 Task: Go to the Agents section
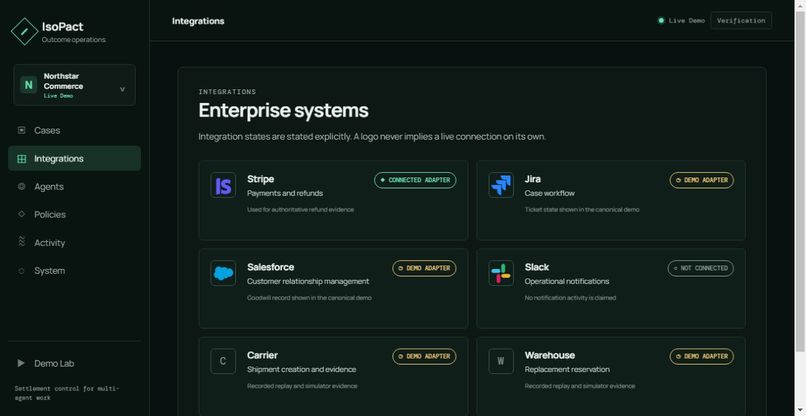tap(75, 187)
